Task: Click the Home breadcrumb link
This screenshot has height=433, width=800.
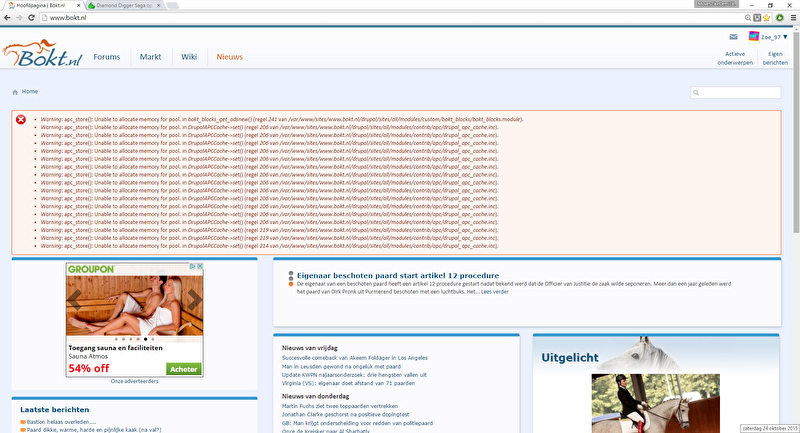Action: (x=30, y=92)
